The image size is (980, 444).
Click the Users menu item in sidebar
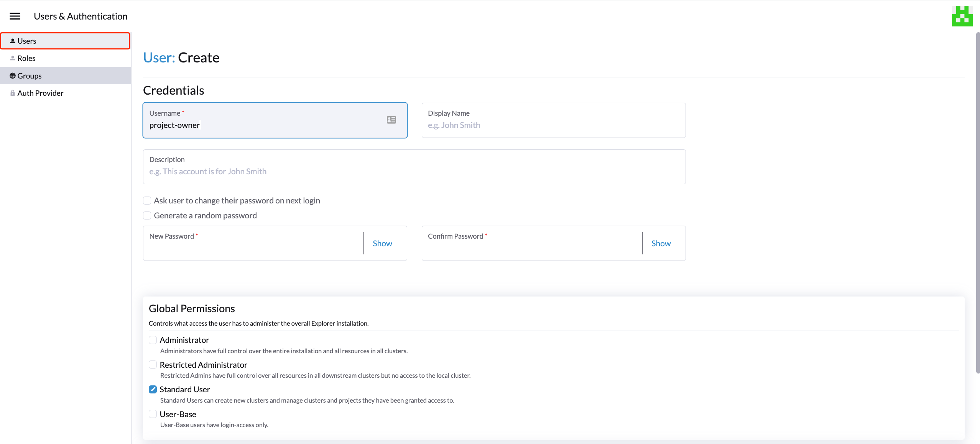point(65,40)
